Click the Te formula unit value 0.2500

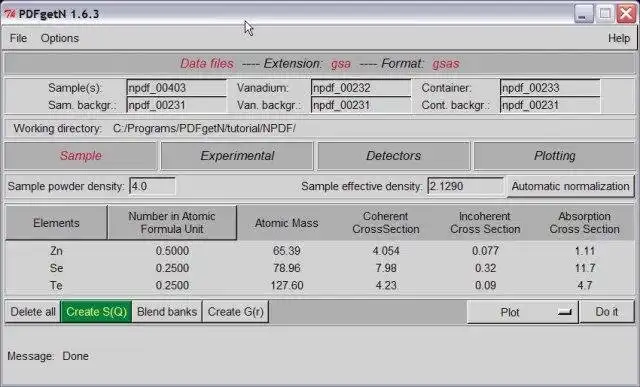[172, 285]
